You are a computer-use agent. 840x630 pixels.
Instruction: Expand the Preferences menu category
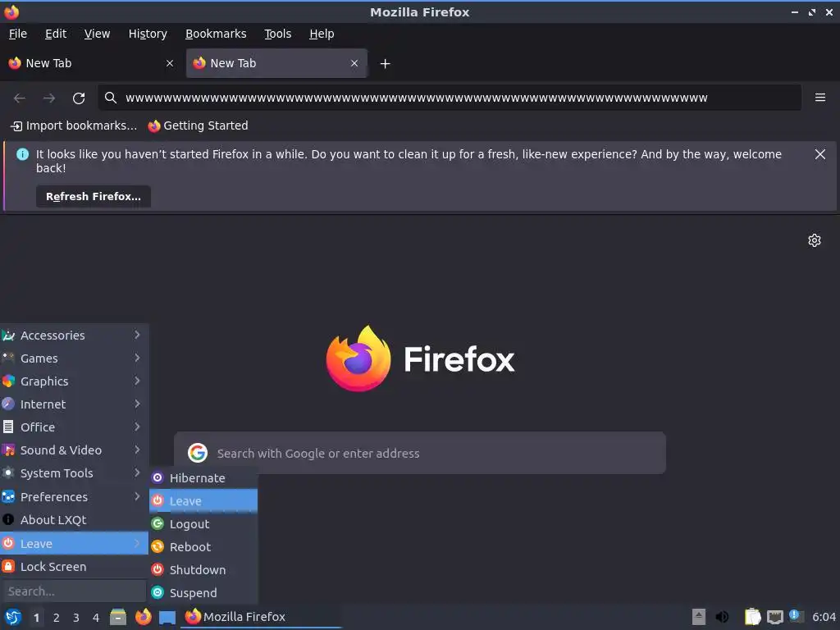[74, 497]
